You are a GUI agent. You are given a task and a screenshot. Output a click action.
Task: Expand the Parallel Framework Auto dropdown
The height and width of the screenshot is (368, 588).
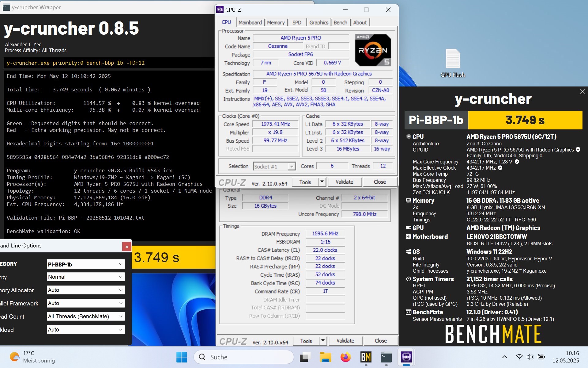86,303
